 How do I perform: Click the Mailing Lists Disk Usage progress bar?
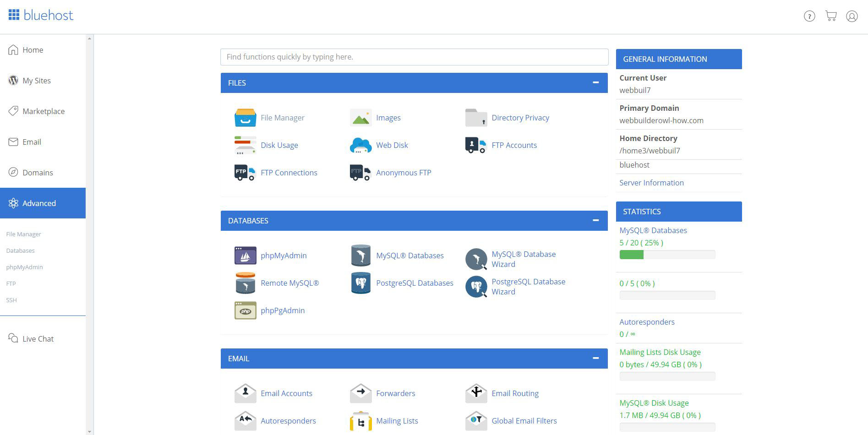click(x=667, y=376)
